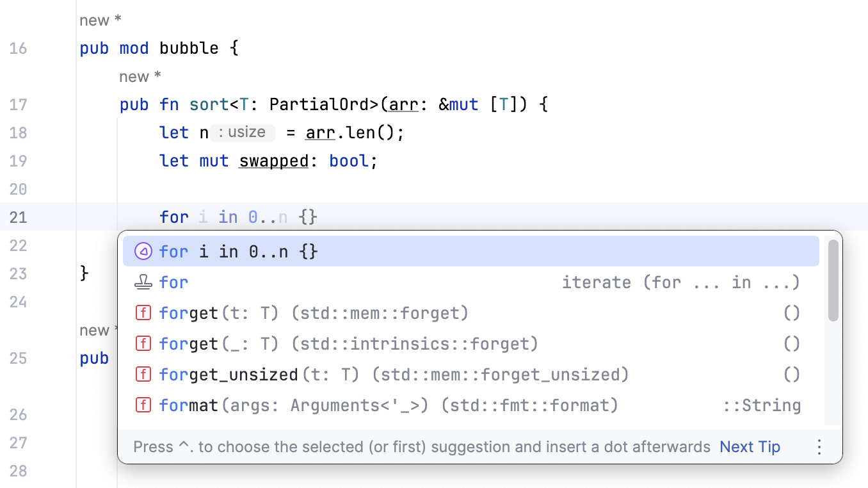This screenshot has width=868, height=488.
Task: Open the Next Tip link
Action: click(x=750, y=447)
